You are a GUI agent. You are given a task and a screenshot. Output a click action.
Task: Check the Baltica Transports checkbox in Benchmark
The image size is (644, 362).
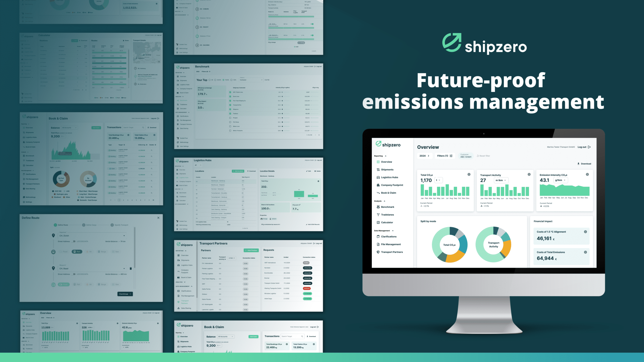(230, 131)
